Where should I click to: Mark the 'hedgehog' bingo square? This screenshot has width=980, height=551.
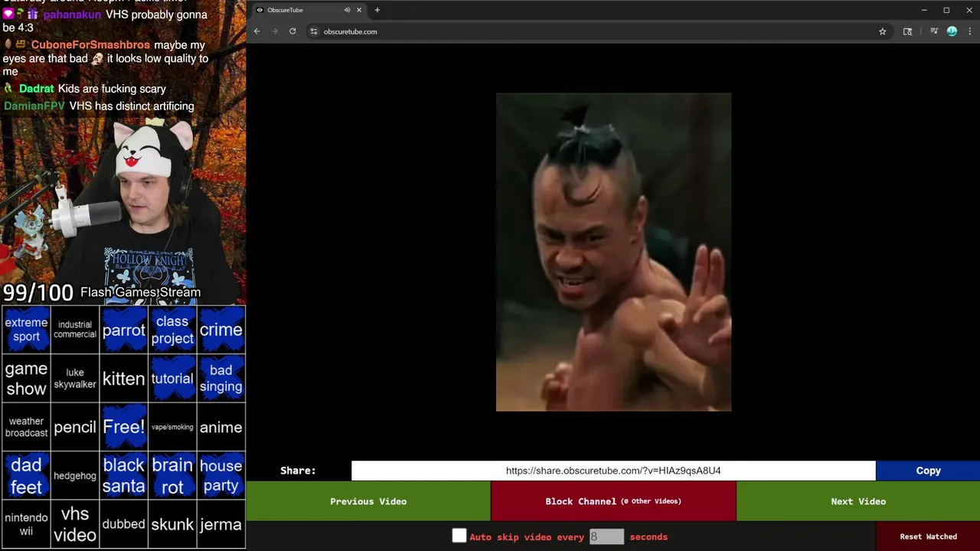click(x=75, y=475)
